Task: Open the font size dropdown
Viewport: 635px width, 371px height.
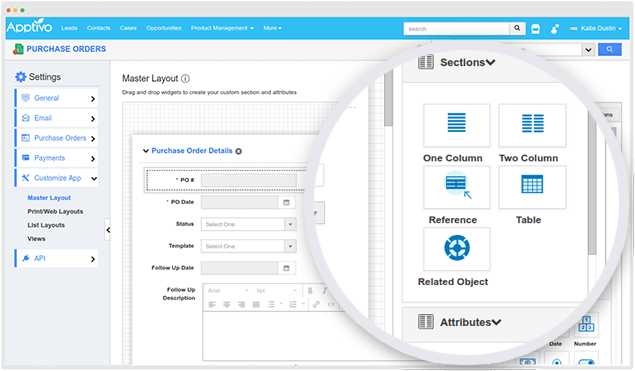Action: pos(276,291)
